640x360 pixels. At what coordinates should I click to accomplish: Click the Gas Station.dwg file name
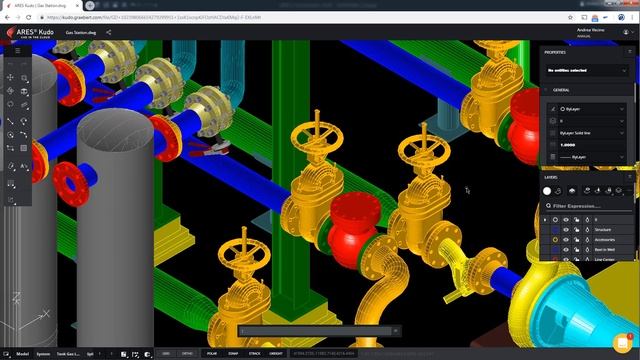coord(81,32)
